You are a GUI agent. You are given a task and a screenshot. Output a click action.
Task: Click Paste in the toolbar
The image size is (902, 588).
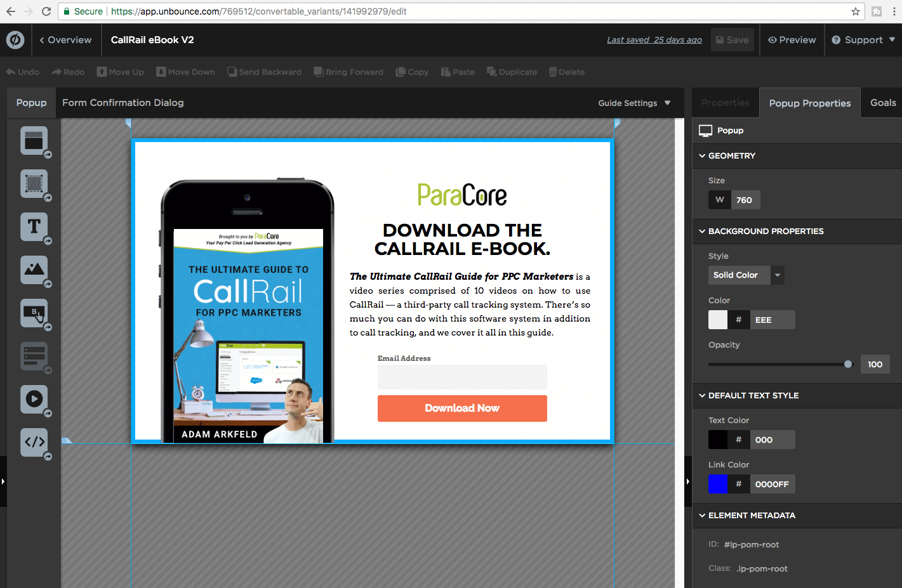pyautogui.click(x=458, y=72)
